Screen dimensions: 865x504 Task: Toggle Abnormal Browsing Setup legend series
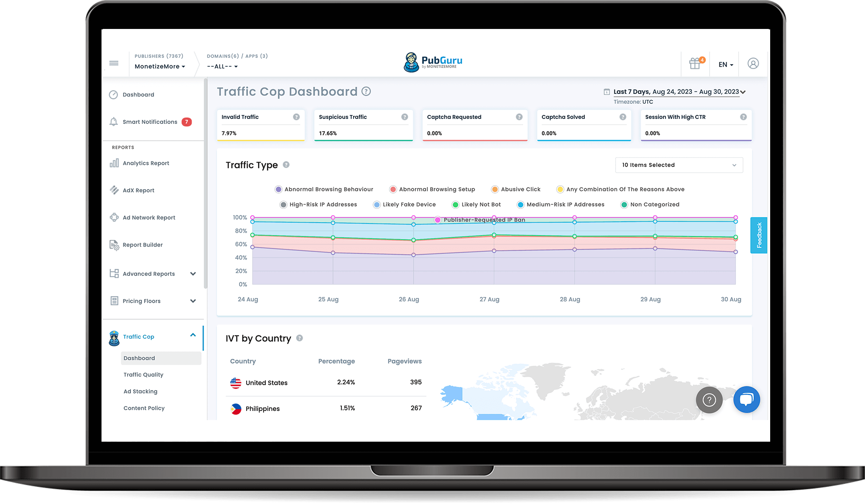(432, 189)
